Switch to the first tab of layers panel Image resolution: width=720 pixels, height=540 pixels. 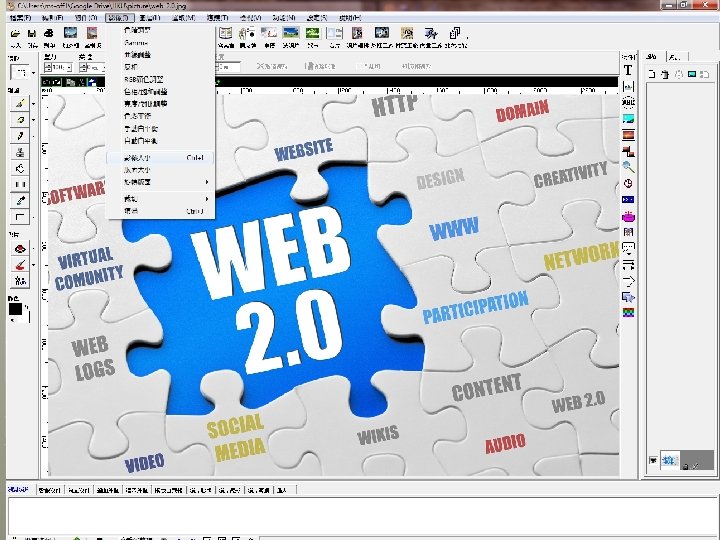pyautogui.click(x=652, y=57)
